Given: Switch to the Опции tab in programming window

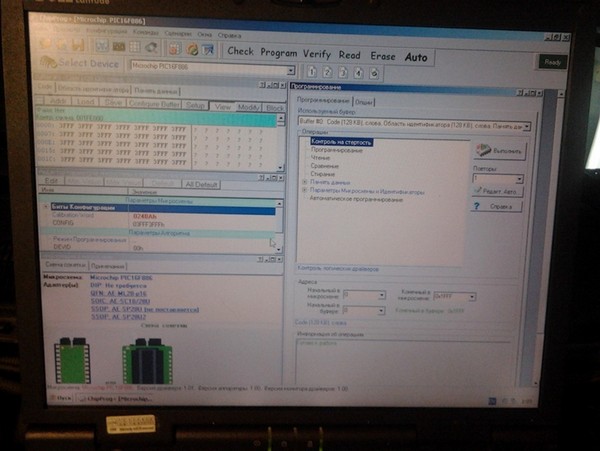Looking at the screenshot, I should click(x=364, y=102).
